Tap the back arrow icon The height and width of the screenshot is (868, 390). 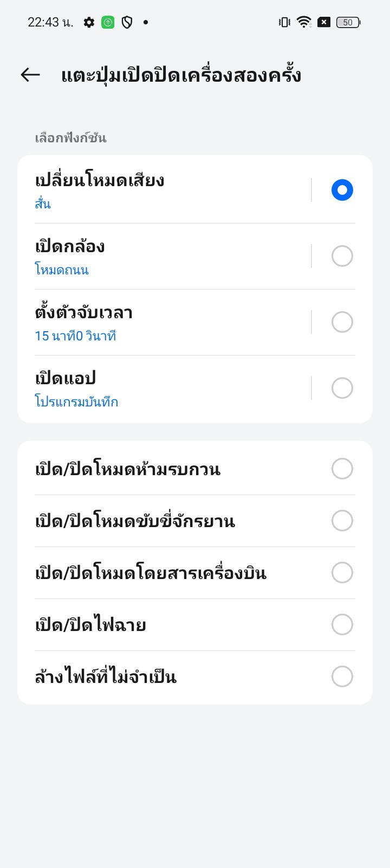pos(30,75)
